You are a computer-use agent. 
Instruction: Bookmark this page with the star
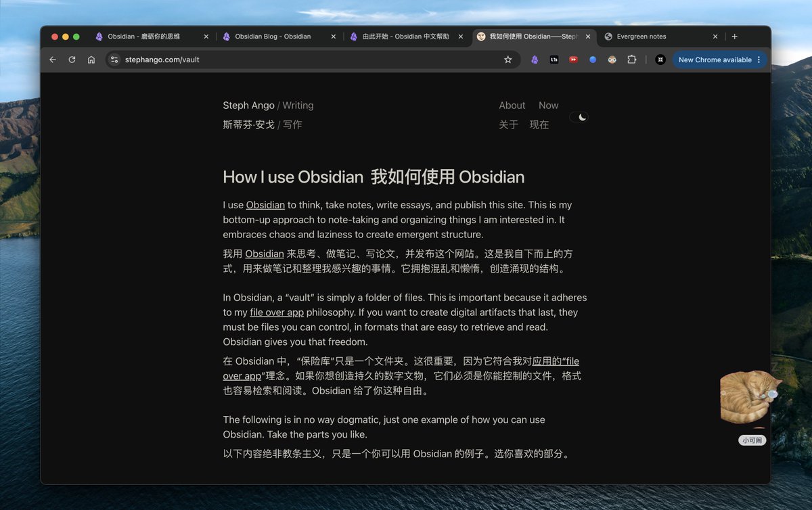pos(508,60)
